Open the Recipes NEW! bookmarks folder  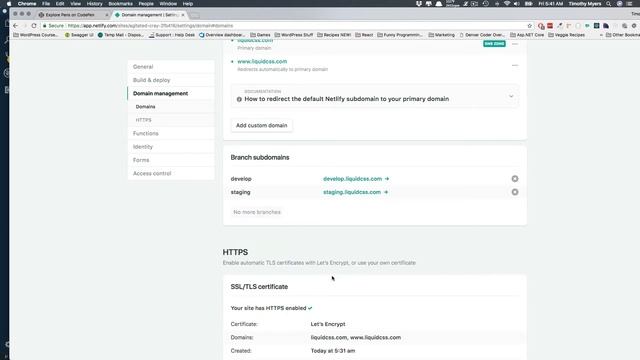[x=334, y=35]
